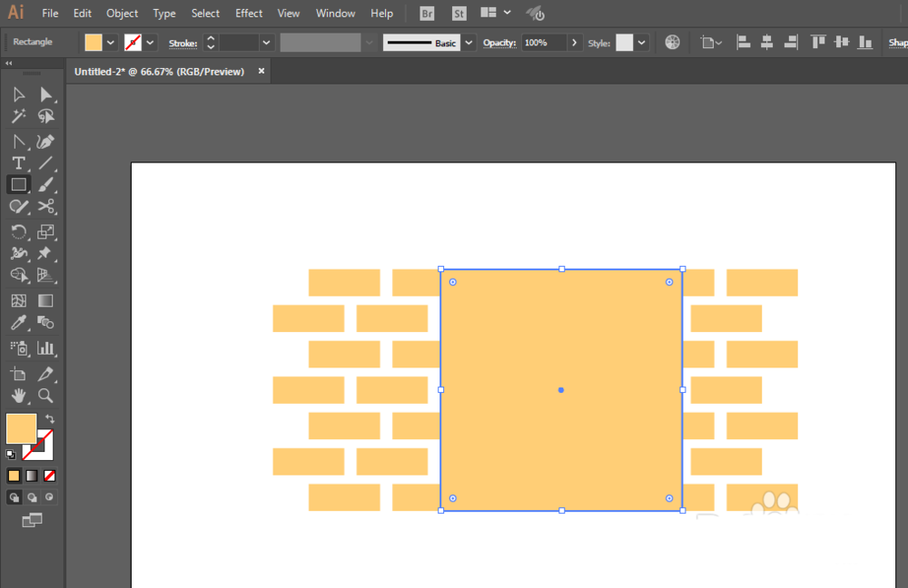Open the Object menu
Viewport: 908px width, 588px height.
(123, 14)
